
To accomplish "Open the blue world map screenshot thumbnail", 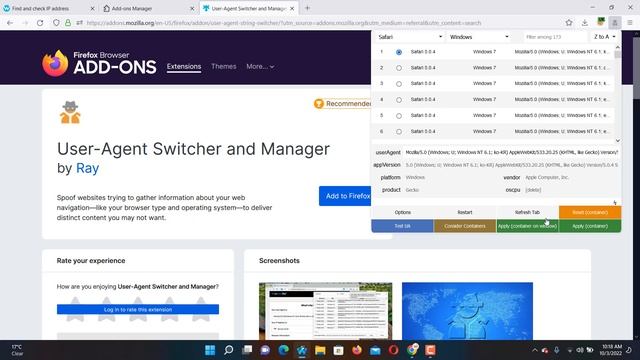I will (x=467, y=311).
